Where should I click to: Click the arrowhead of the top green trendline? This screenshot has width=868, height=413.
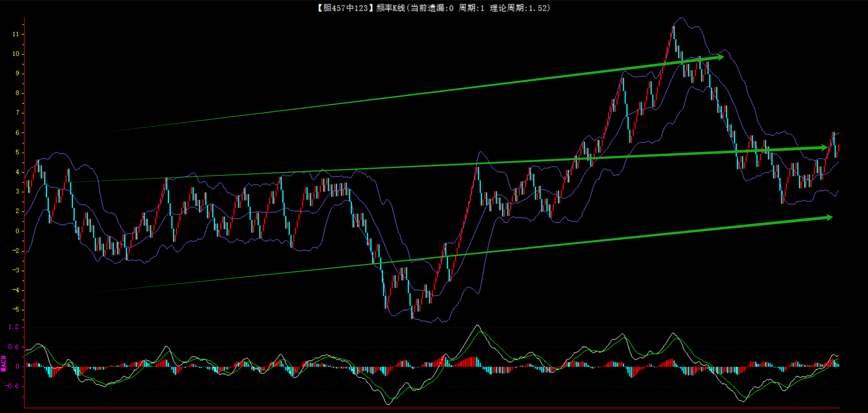[x=720, y=57]
